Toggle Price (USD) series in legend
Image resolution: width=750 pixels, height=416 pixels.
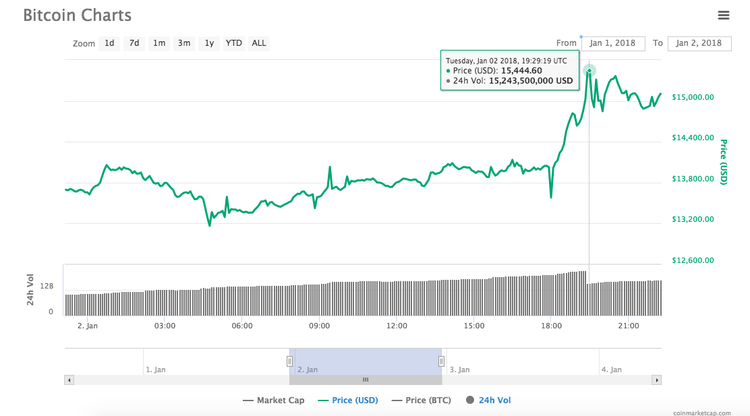tap(348, 400)
